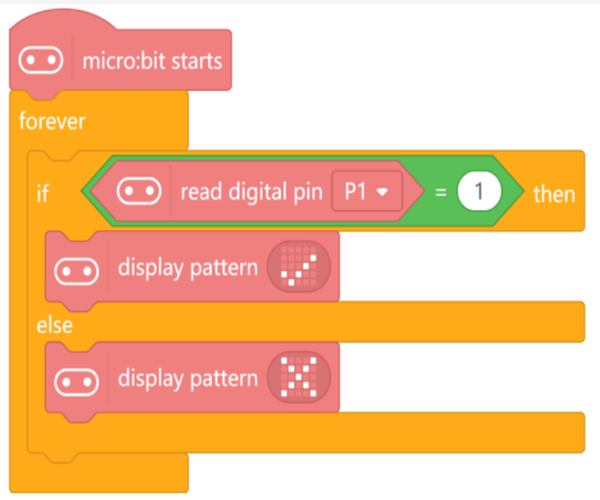Click the bottom foot of the forever block
Viewport: 600px width, 500px height.
pos(100,473)
